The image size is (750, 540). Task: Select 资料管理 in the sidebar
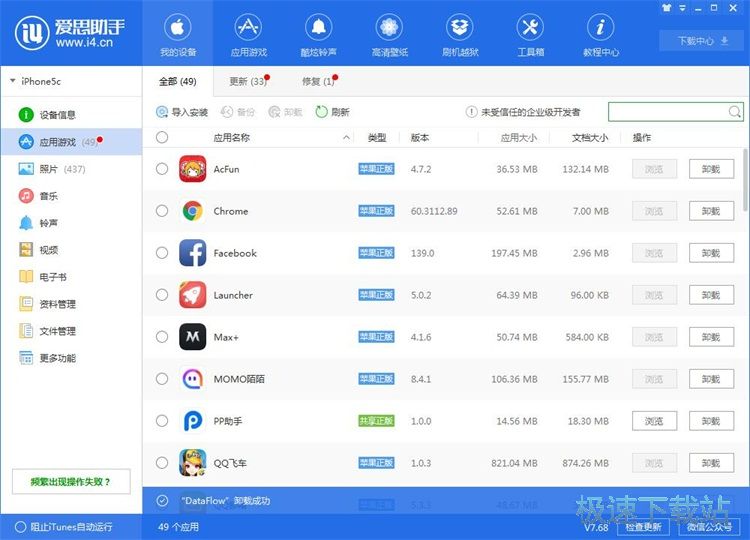(48, 304)
